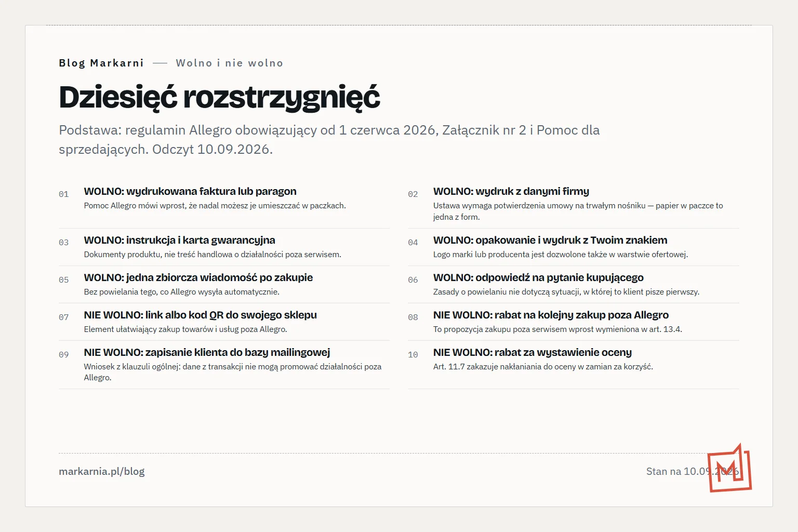The height and width of the screenshot is (532, 798).
Task: Click the red M logo icon
Action: (729, 468)
